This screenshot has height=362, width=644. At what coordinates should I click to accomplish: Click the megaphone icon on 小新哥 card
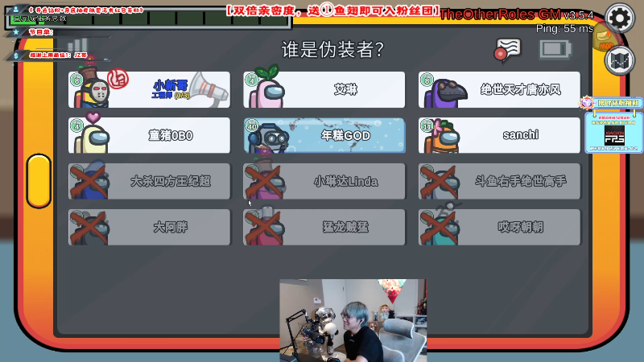(210, 89)
